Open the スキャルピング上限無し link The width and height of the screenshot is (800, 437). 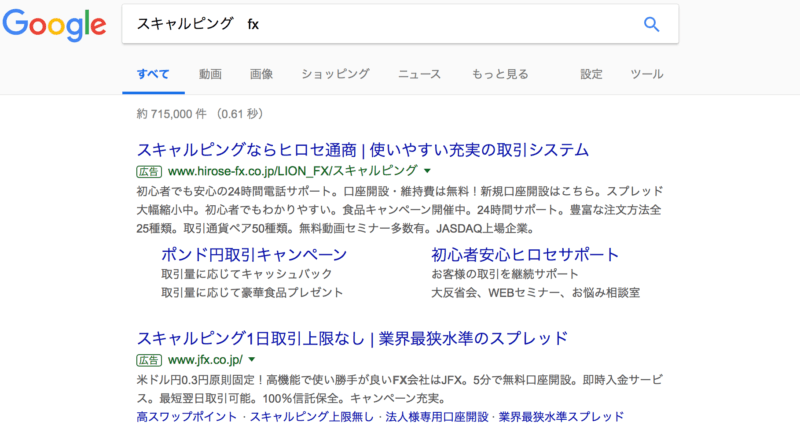311,417
